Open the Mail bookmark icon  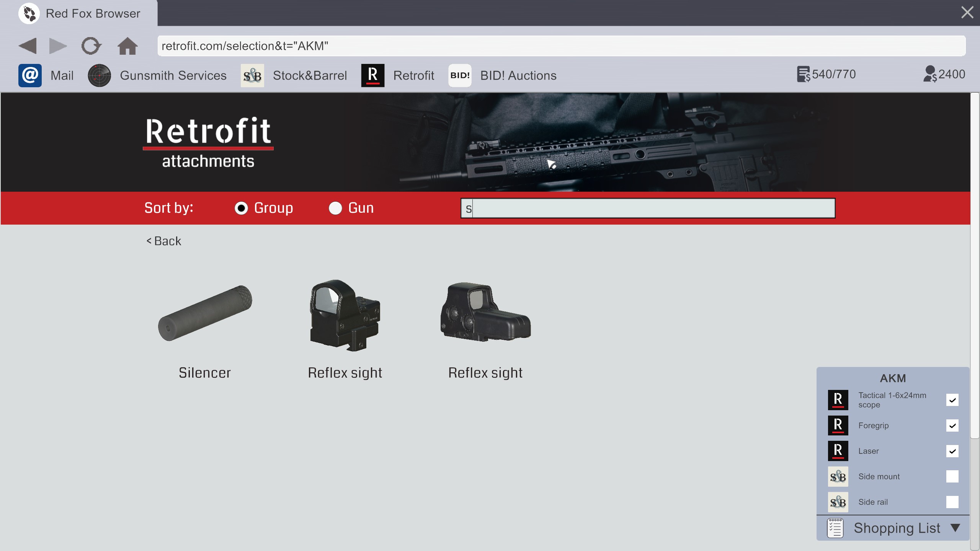(x=30, y=75)
